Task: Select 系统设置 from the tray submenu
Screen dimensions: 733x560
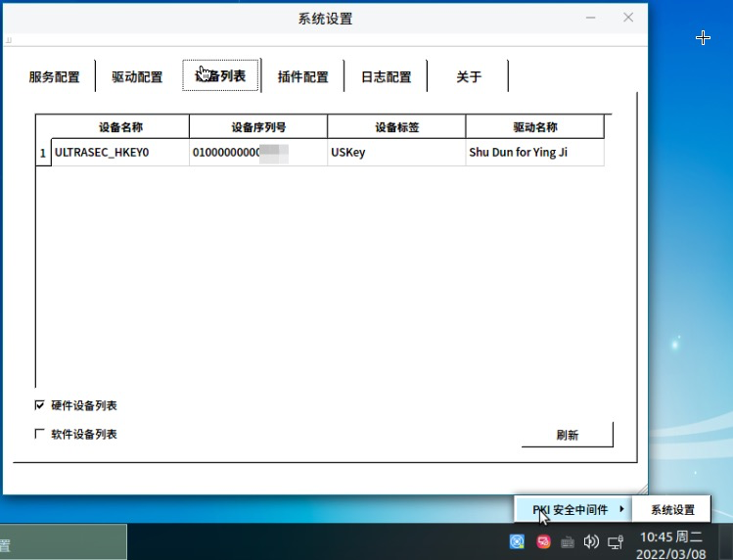Action: [x=672, y=510]
